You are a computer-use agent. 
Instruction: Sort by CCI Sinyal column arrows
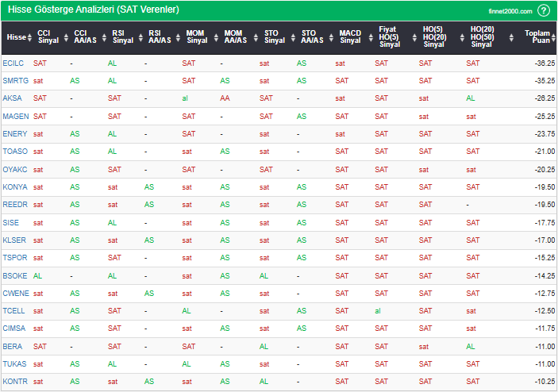[x=66, y=37]
